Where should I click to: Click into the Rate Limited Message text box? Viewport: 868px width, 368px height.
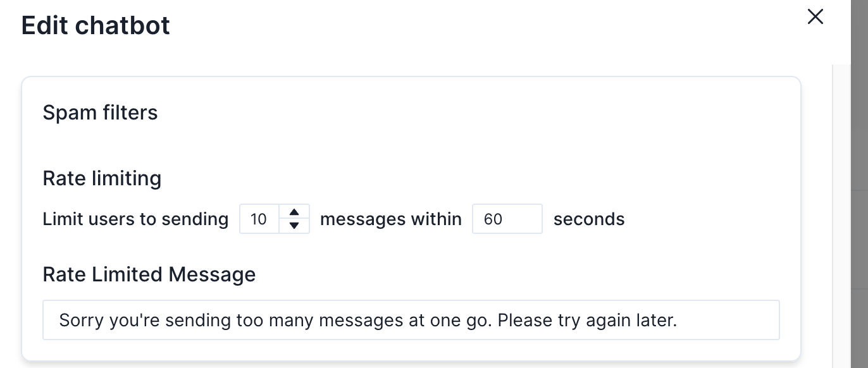(x=411, y=320)
